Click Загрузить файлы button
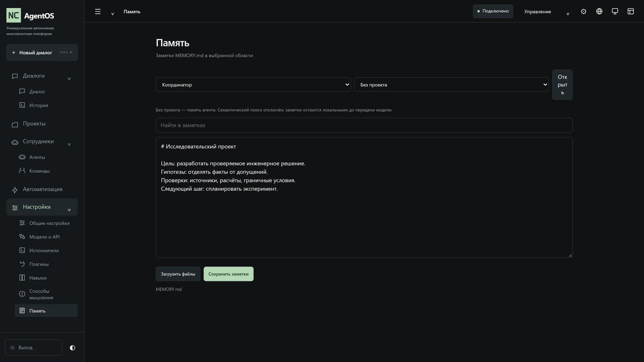Screen dimensions: 644x362 pyautogui.click(x=178, y=274)
